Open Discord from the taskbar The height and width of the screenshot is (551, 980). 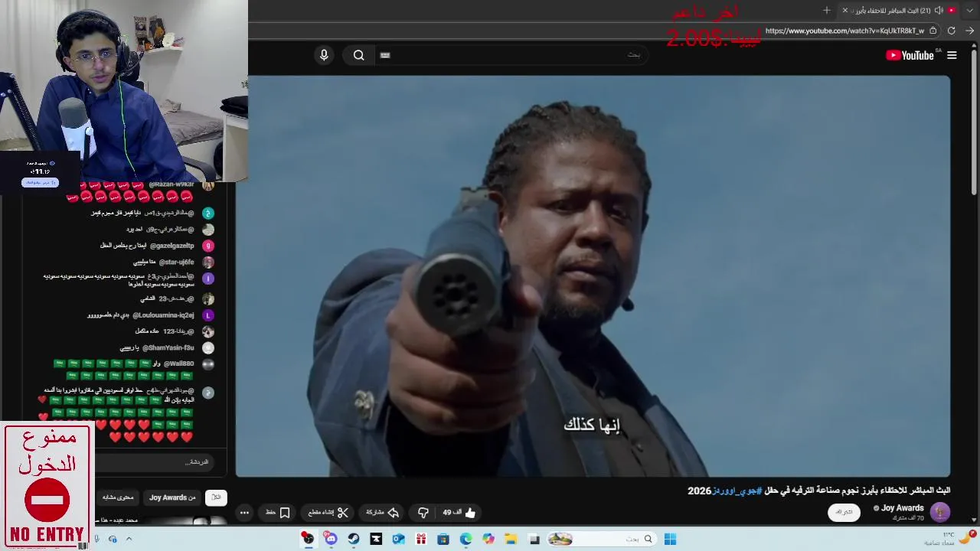tap(331, 540)
